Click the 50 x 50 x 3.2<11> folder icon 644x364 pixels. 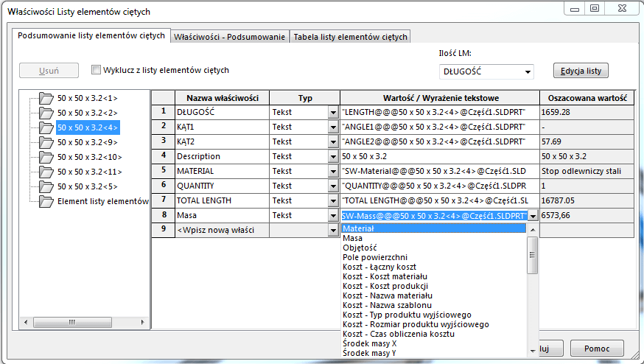(x=46, y=172)
